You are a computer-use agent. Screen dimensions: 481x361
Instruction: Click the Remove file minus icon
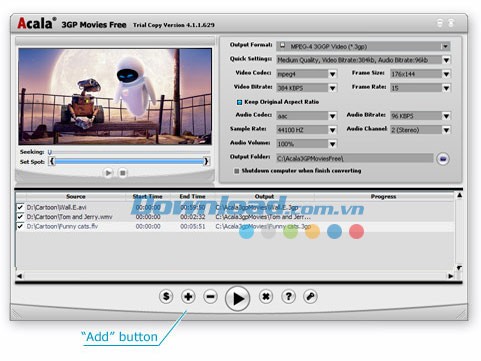[x=210, y=296]
